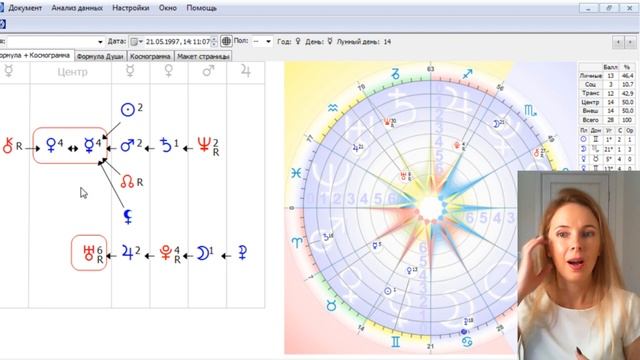The image size is (640, 360).
Task: Expand the Пол gender dropdown
Action: (x=268, y=42)
